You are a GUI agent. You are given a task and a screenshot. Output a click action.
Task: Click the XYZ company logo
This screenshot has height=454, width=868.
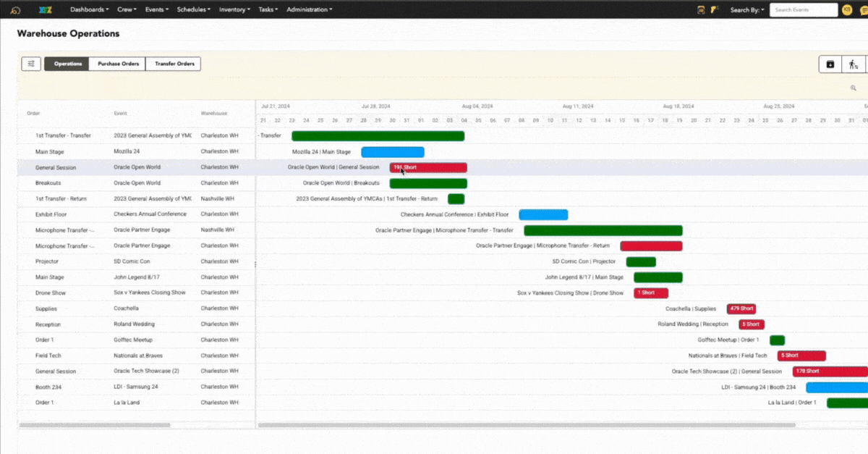[x=46, y=10]
